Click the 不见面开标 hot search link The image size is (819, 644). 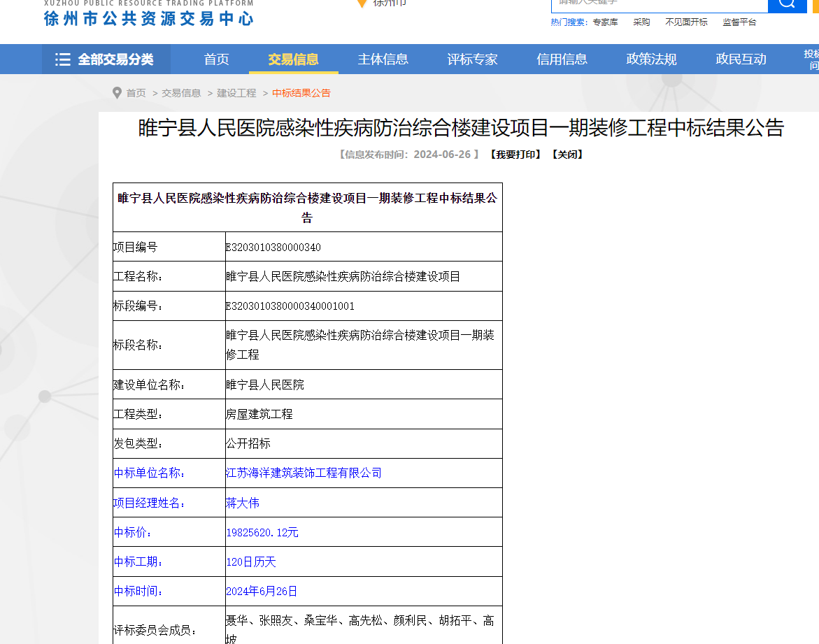point(686,22)
